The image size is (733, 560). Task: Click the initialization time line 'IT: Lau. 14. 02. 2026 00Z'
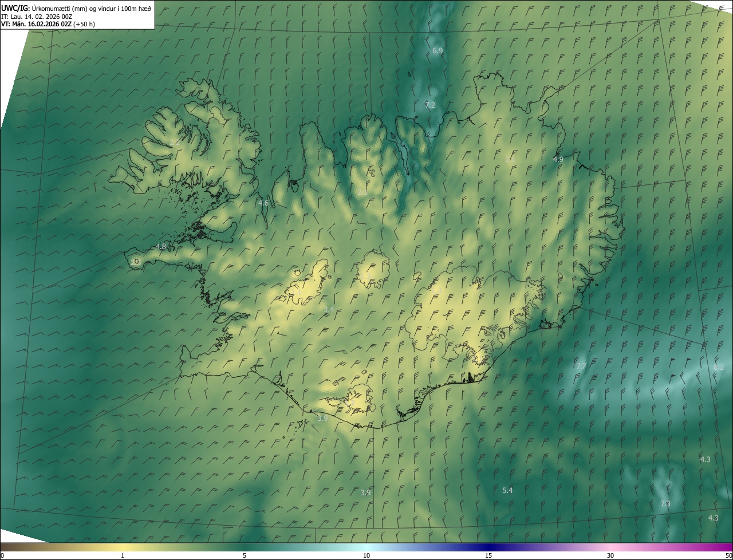pyautogui.click(x=37, y=17)
